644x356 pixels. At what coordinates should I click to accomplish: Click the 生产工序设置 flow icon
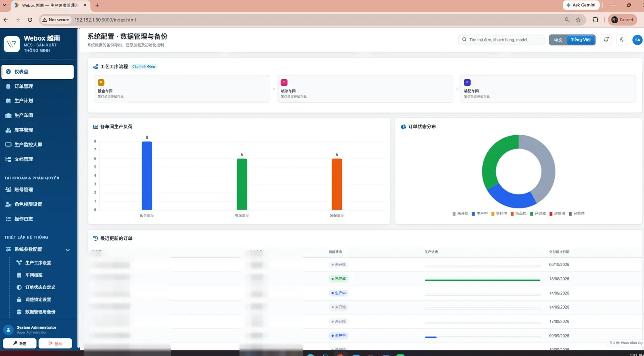(19, 263)
